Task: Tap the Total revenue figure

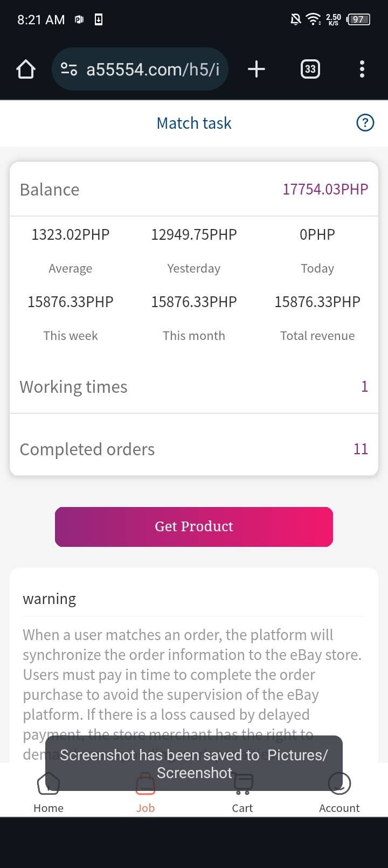Action: tap(317, 302)
